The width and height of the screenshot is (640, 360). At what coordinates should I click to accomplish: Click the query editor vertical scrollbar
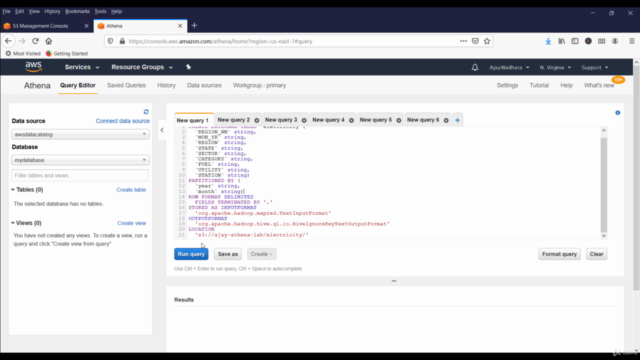[x=604, y=184]
